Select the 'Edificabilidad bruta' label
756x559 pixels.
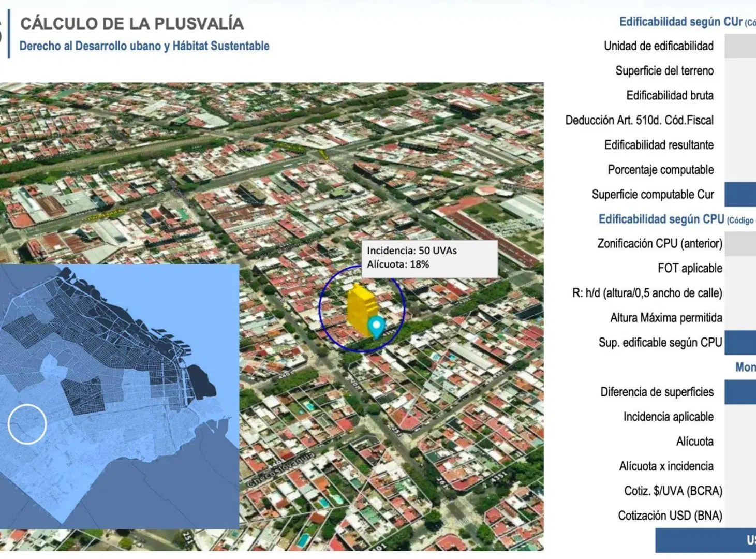[x=670, y=96]
